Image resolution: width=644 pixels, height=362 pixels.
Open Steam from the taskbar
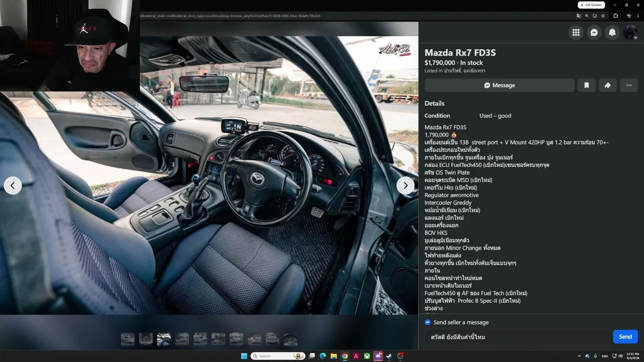pos(389,356)
